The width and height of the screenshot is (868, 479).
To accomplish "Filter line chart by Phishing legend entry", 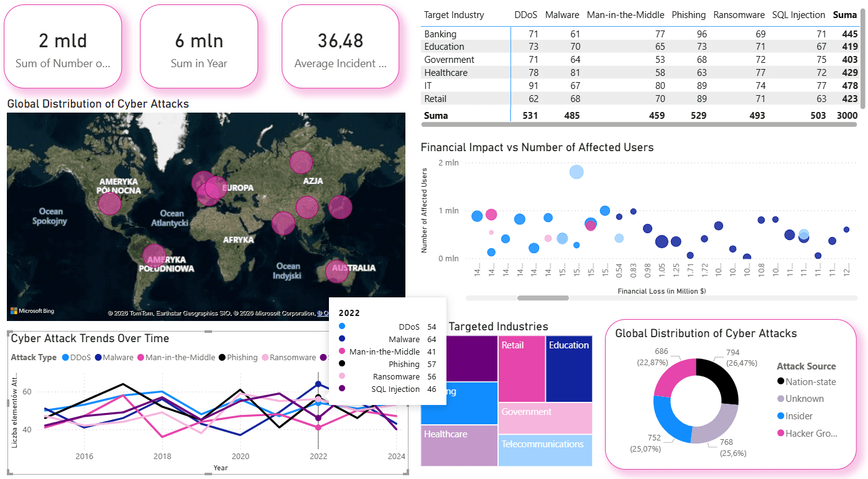I will [x=238, y=357].
